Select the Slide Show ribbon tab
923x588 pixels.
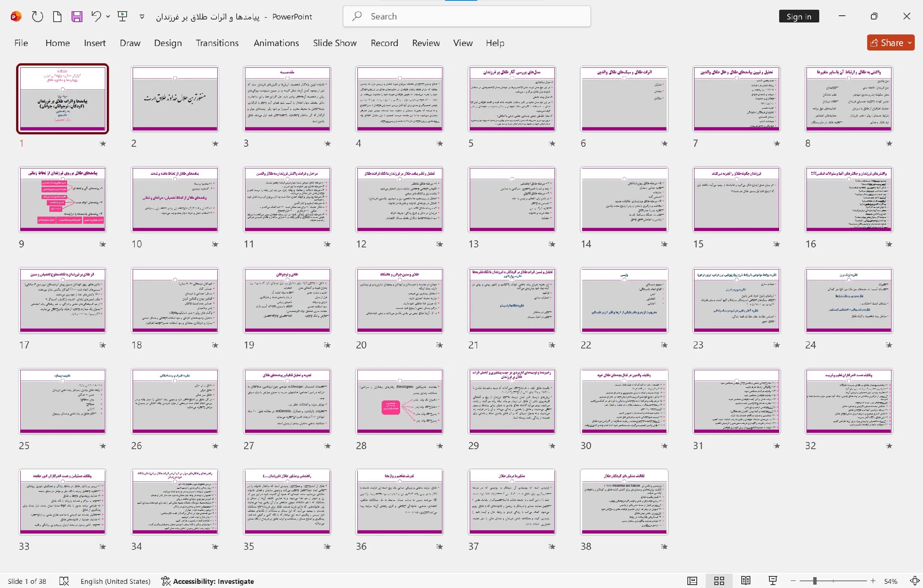(x=335, y=43)
